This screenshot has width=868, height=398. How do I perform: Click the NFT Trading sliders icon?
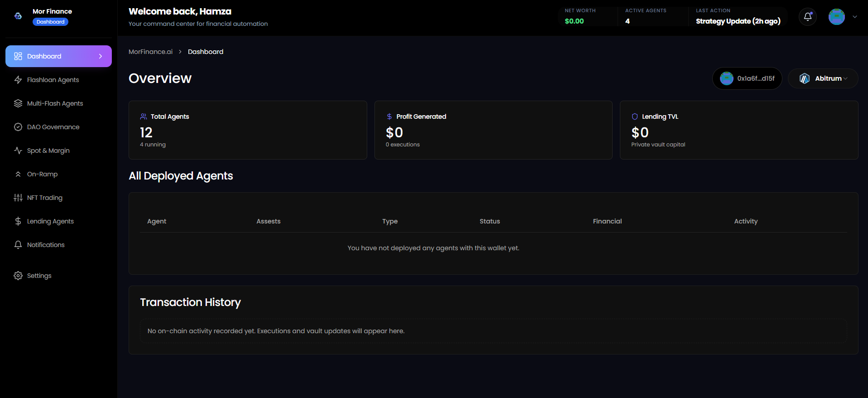pos(18,198)
